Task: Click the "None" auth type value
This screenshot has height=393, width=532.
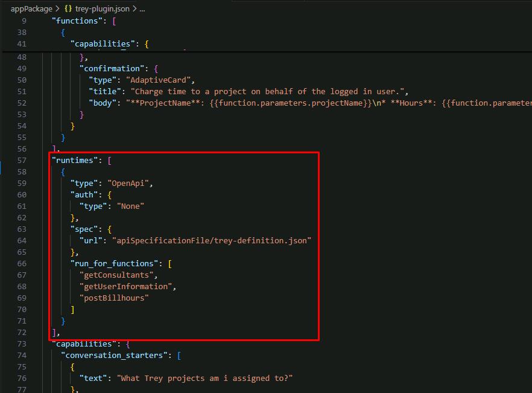Action: pyautogui.click(x=130, y=206)
